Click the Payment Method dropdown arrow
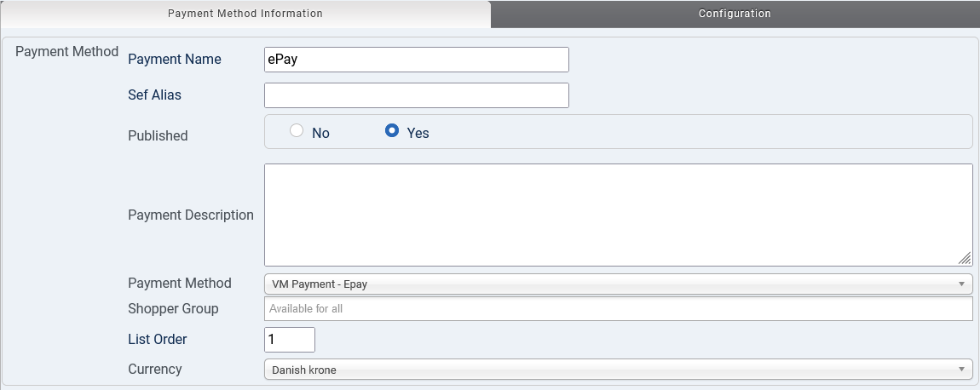The height and width of the screenshot is (390, 980). (x=961, y=284)
